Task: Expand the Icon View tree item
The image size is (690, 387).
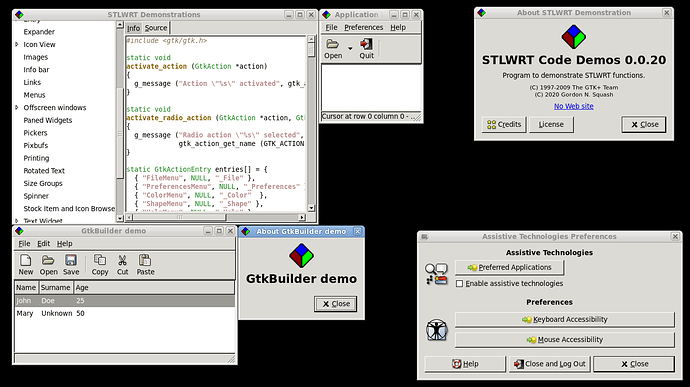Action: pyautogui.click(x=17, y=44)
